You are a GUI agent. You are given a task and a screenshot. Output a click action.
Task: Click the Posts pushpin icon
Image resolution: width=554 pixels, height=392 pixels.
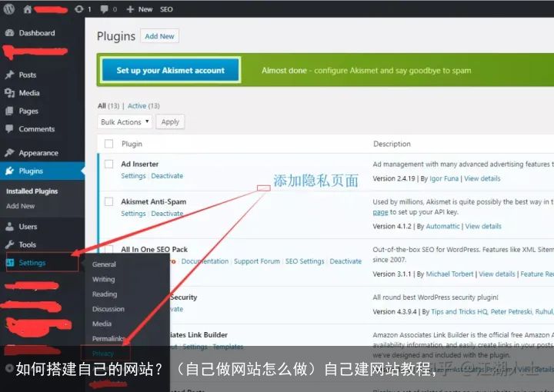point(10,75)
